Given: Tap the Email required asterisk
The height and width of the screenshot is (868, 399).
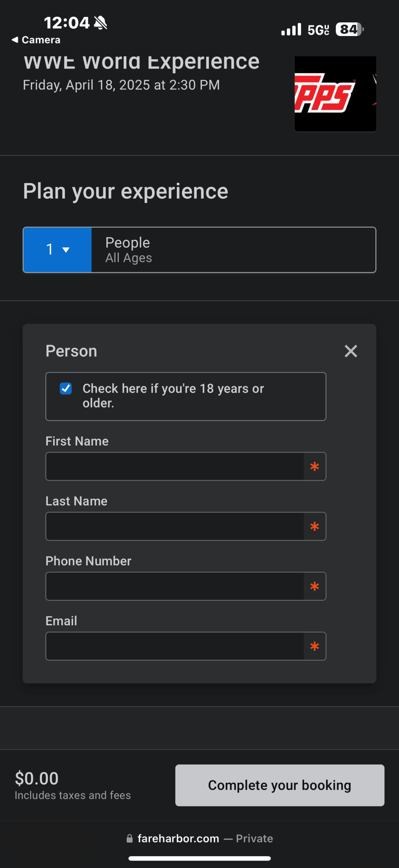Looking at the screenshot, I should click(315, 646).
